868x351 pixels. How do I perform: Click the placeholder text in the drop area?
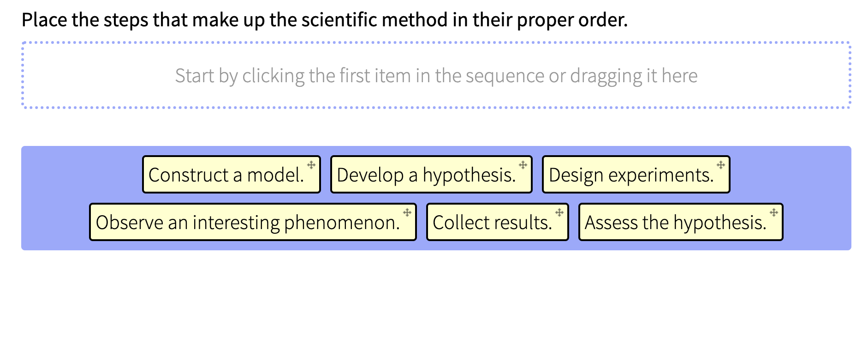coord(437,75)
